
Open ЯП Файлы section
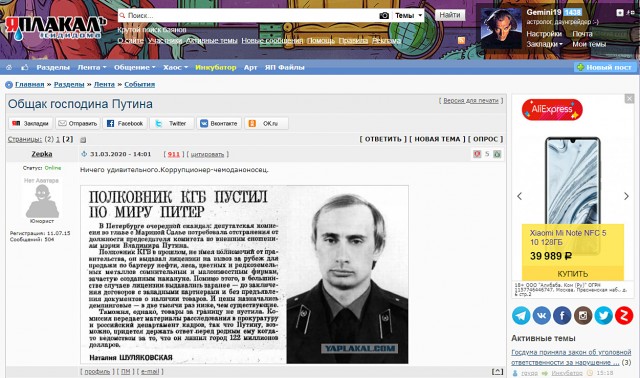coord(284,67)
